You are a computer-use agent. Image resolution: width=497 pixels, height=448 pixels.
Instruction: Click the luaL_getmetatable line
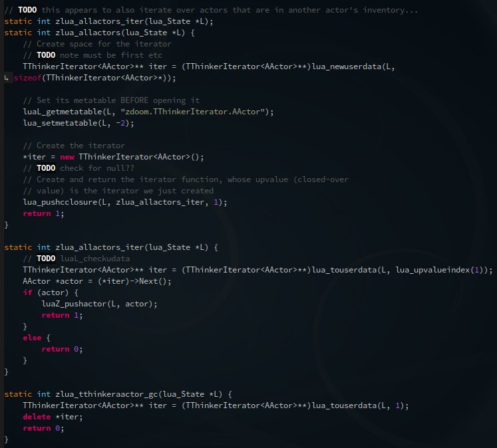[148, 112]
